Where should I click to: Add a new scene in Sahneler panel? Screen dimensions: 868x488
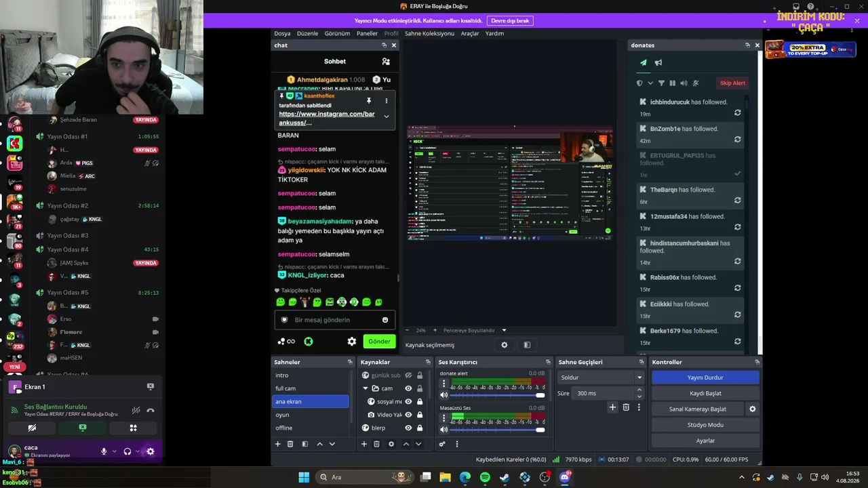277,444
